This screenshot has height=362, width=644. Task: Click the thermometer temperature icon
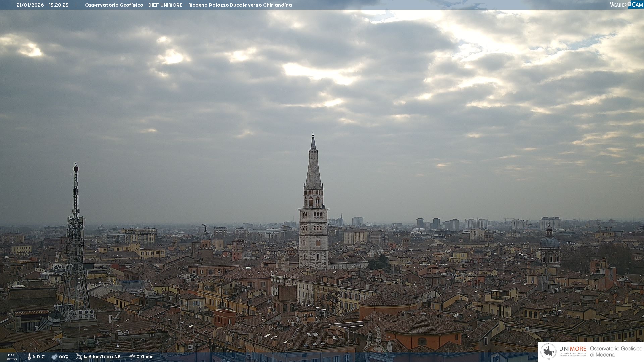click(x=29, y=357)
